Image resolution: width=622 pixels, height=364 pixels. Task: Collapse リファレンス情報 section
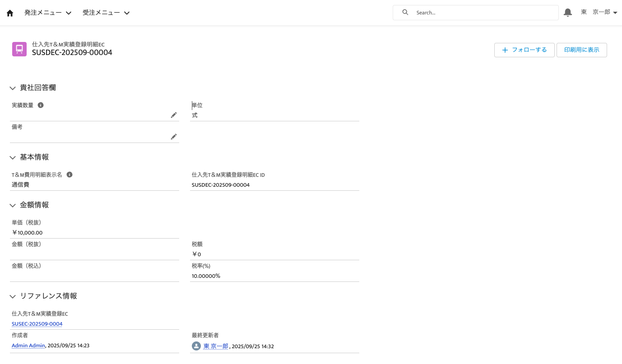point(13,296)
